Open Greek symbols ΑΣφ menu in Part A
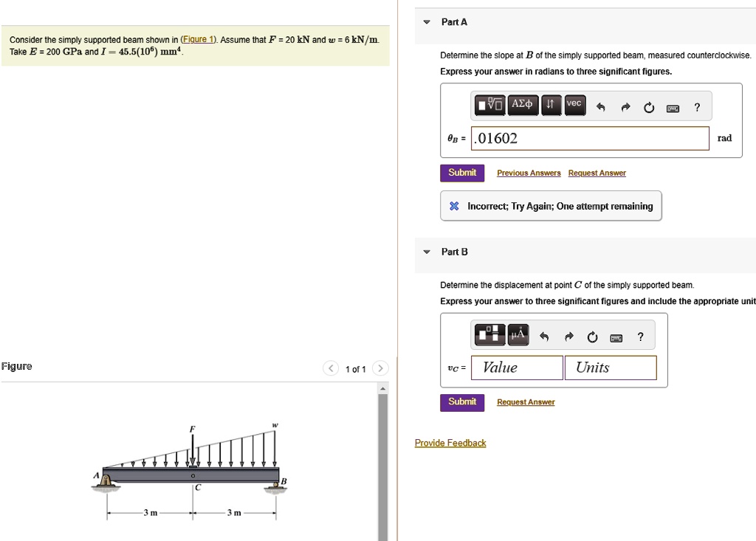The width and height of the screenshot is (756, 541). [x=522, y=105]
